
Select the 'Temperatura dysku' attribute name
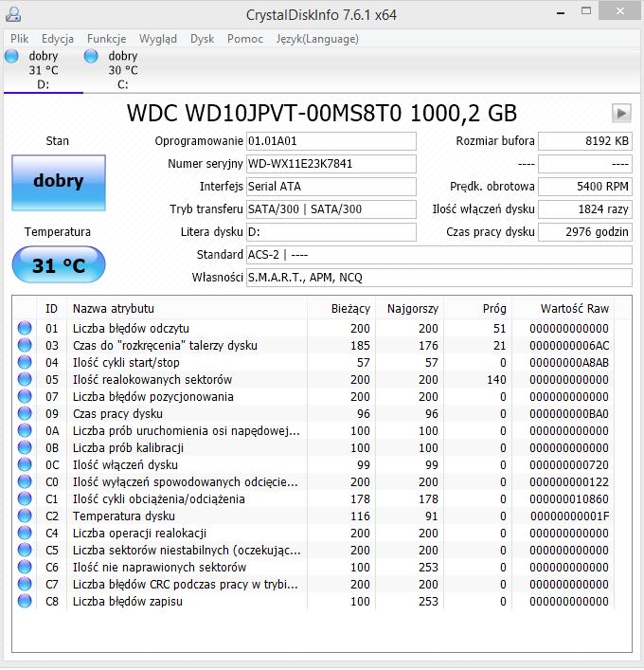point(124,516)
